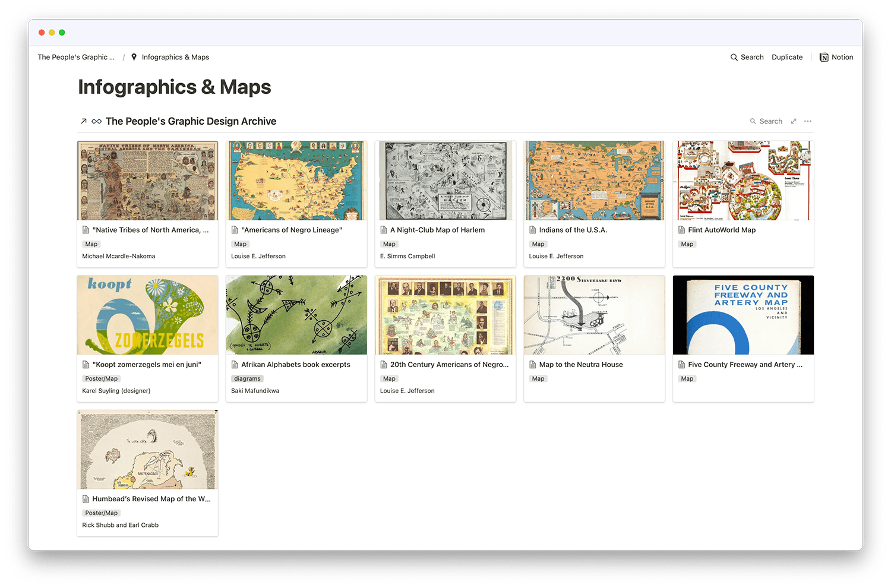Open The People's Graphic breadcrumb
891x588 pixels.
coord(76,57)
